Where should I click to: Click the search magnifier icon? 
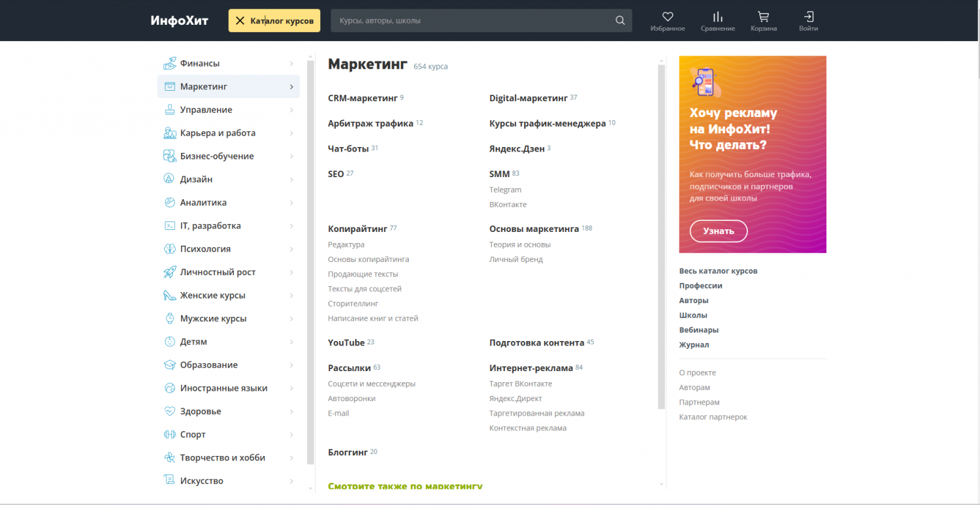[x=620, y=21]
